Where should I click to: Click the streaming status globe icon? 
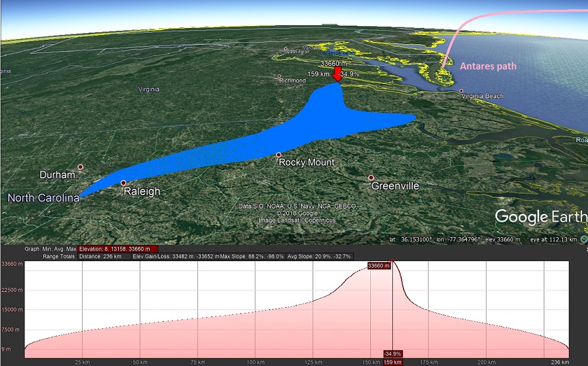583,240
